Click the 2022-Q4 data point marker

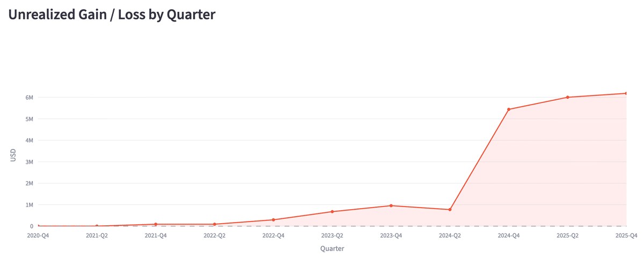273,220
